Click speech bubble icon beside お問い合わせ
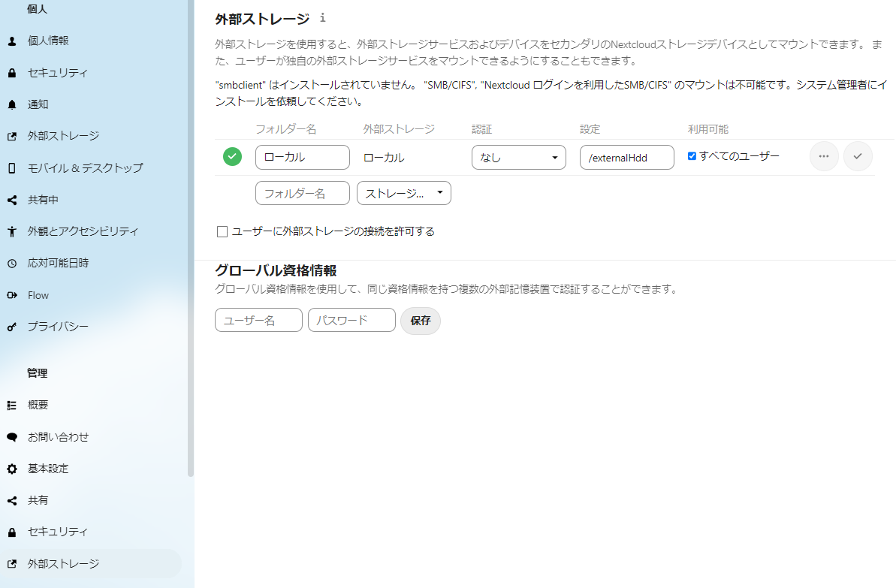This screenshot has width=896, height=588. tap(12, 437)
